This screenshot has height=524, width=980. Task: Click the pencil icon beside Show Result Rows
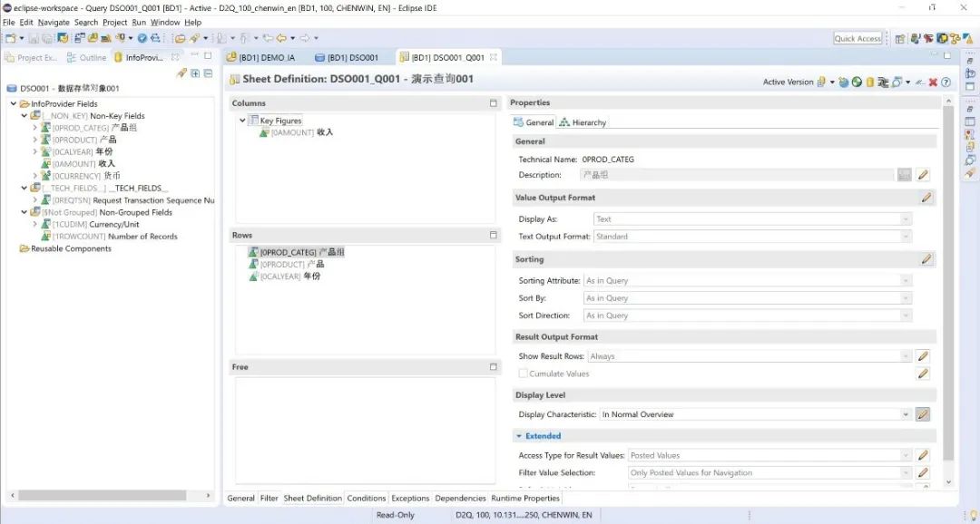(x=923, y=356)
